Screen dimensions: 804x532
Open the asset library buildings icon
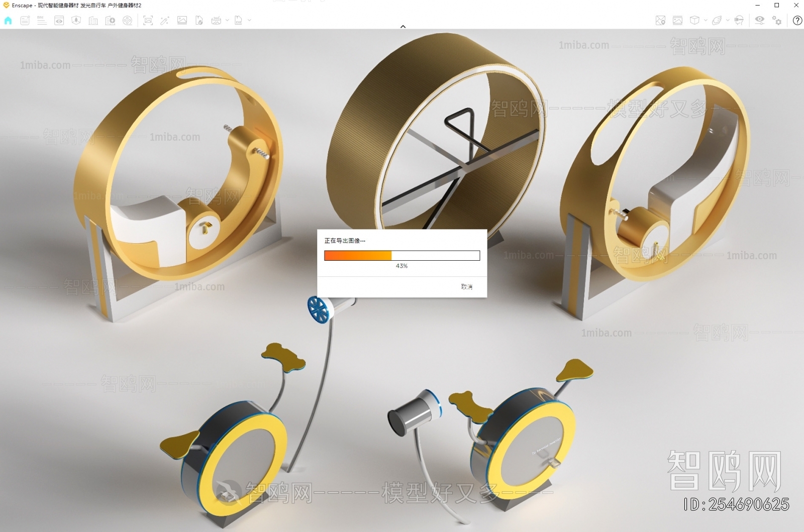[93, 21]
